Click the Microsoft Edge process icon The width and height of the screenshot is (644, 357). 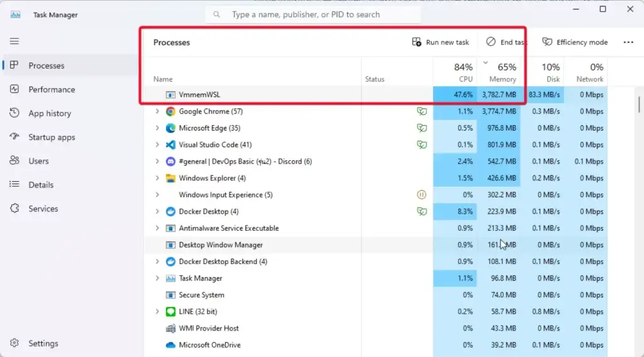[170, 128]
